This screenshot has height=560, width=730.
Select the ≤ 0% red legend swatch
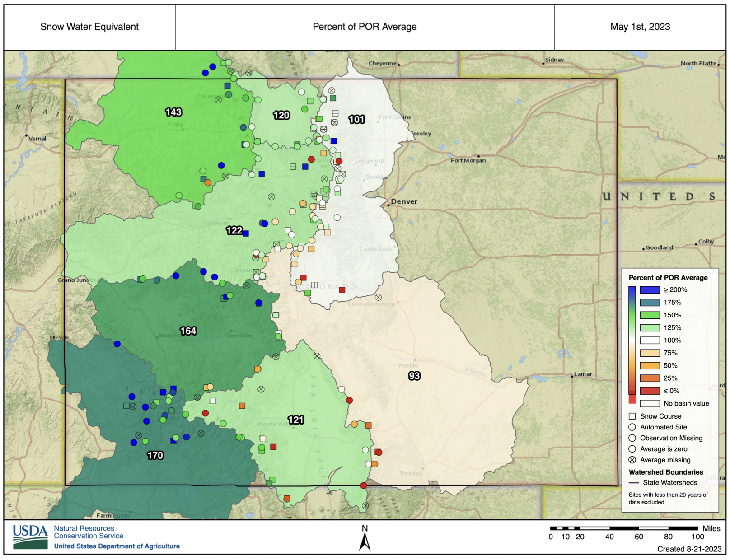point(650,391)
